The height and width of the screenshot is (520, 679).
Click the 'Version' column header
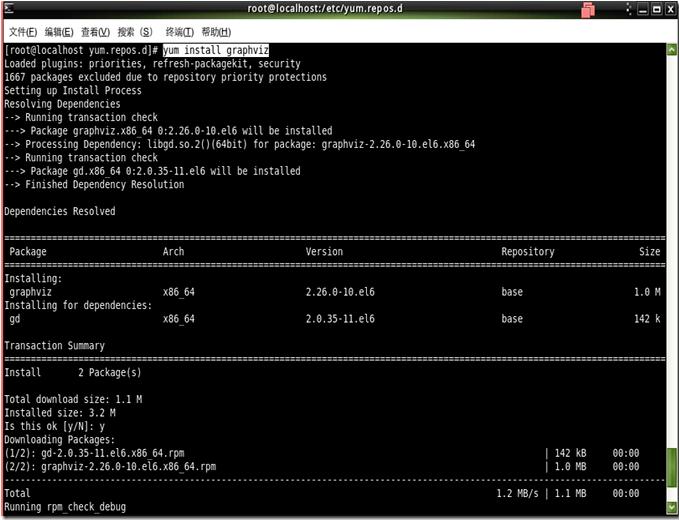pyautogui.click(x=324, y=252)
